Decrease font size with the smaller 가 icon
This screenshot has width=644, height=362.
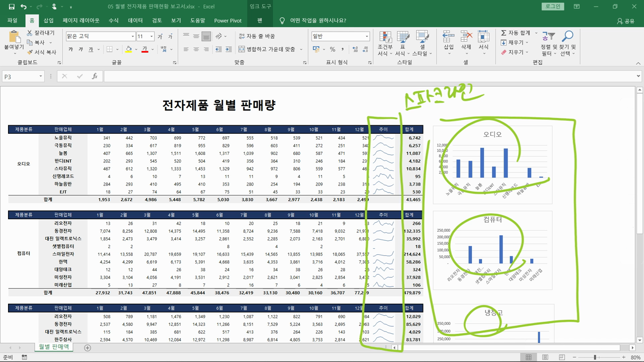pos(171,36)
